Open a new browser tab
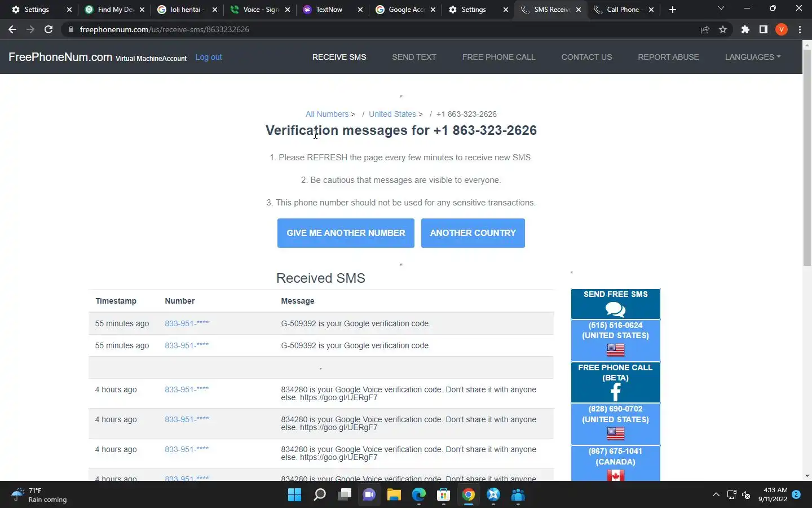Viewport: 812px width, 508px height. point(672,10)
